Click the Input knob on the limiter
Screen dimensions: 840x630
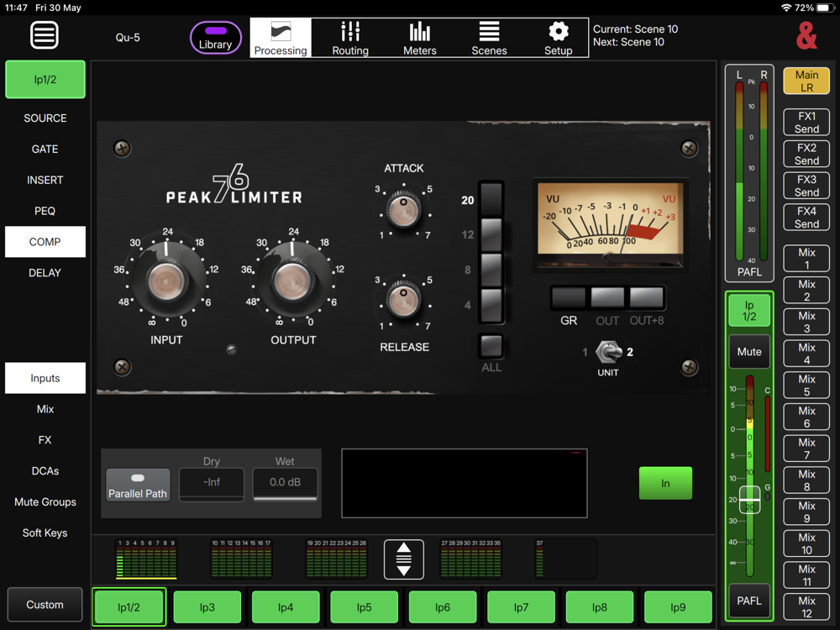(166, 281)
